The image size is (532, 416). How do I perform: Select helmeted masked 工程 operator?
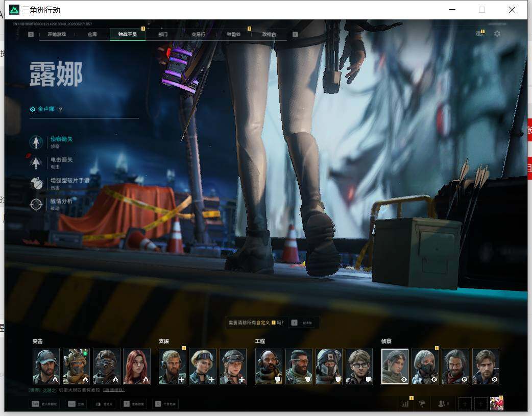(329, 366)
